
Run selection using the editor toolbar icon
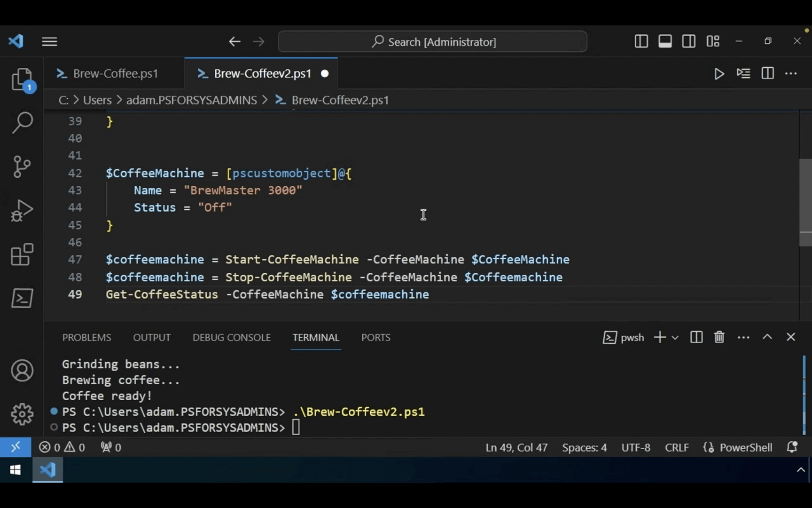pos(743,73)
